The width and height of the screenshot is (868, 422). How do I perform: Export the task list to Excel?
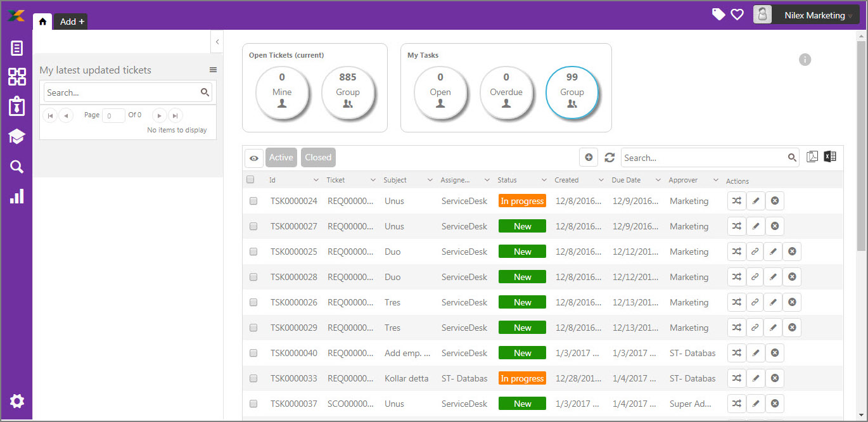click(830, 157)
